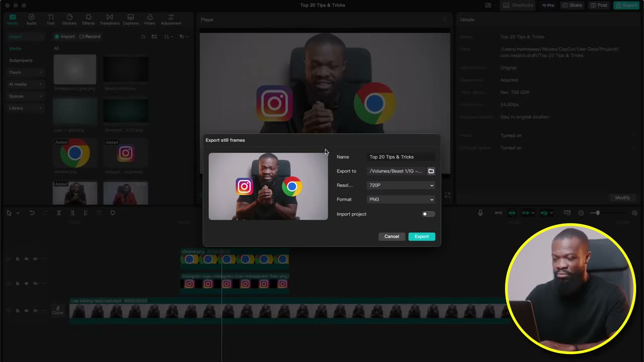The image size is (644, 362).
Task: Open the Shortcuts menu
Action: pos(518,5)
